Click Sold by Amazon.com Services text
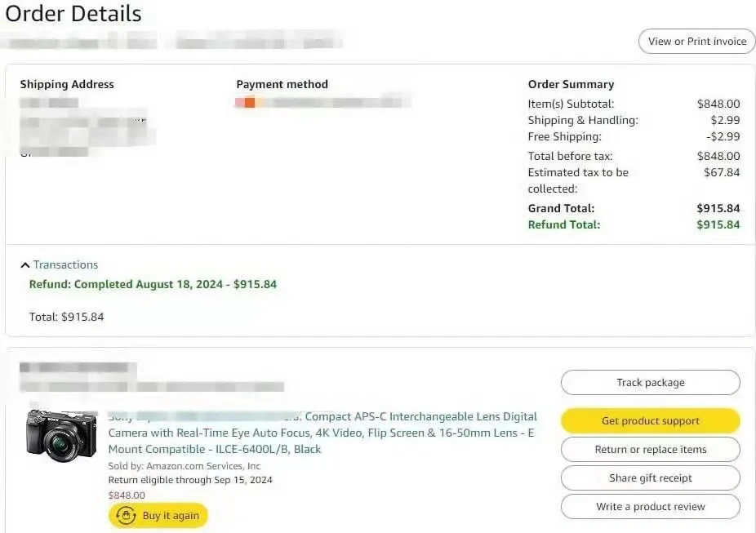756x533 pixels. (185, 466)
